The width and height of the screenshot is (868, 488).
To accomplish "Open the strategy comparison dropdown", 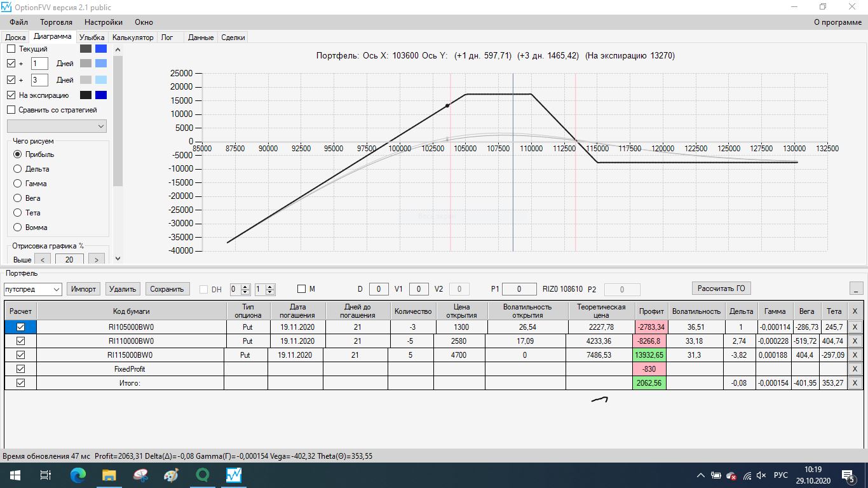I will [x=57, y=126].
